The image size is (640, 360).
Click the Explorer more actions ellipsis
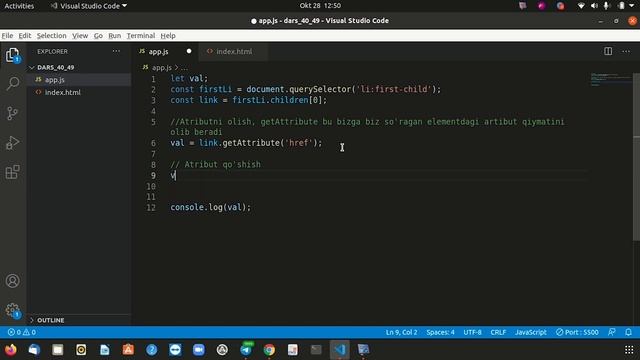tap(116, 51)
